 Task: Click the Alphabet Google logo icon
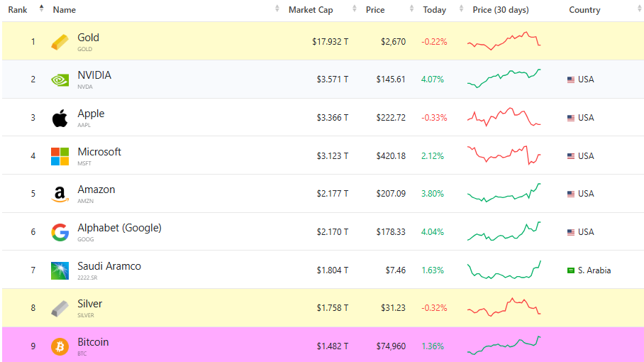60,232
